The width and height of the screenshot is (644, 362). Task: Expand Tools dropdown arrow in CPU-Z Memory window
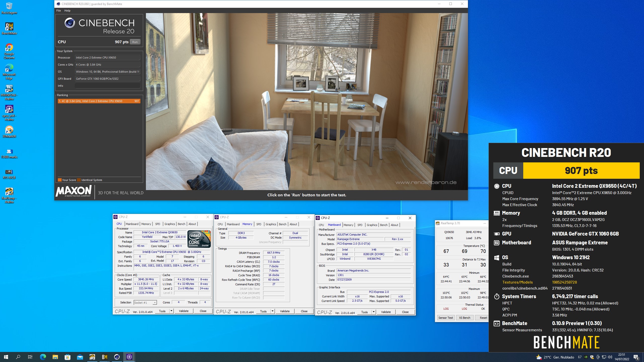(x=272, y=311)
